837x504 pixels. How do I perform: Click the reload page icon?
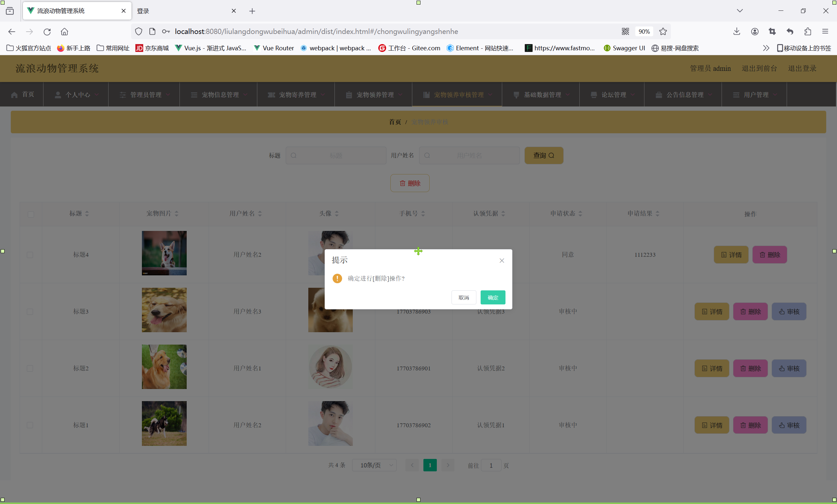click(x=47, y=32)
